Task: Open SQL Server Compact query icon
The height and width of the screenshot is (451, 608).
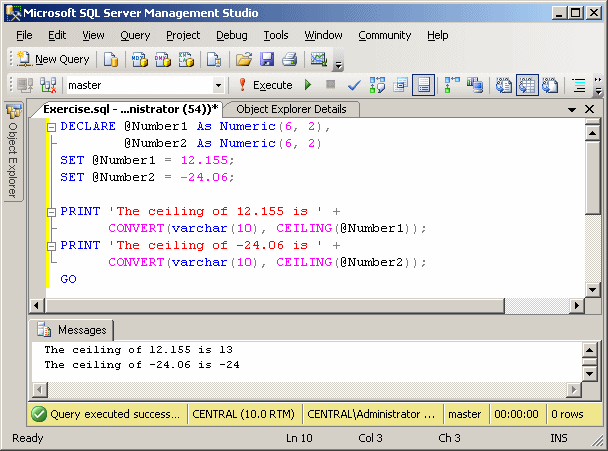Action: pos(214,59)
